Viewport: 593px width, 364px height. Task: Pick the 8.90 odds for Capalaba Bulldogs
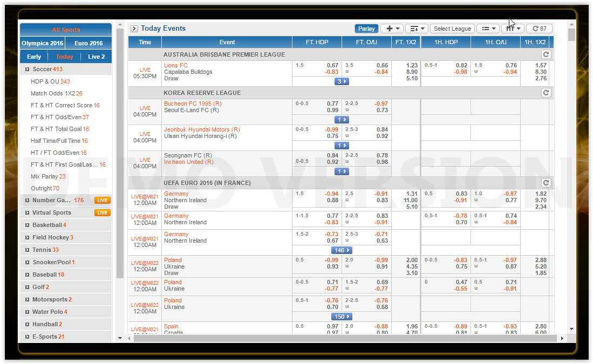pos(412,72)
